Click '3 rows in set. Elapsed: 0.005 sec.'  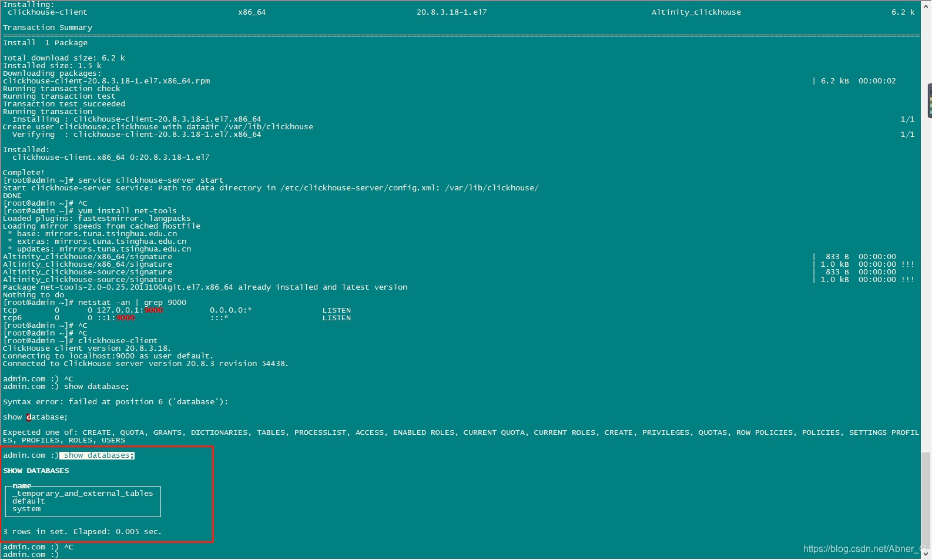tap(82, 532)
